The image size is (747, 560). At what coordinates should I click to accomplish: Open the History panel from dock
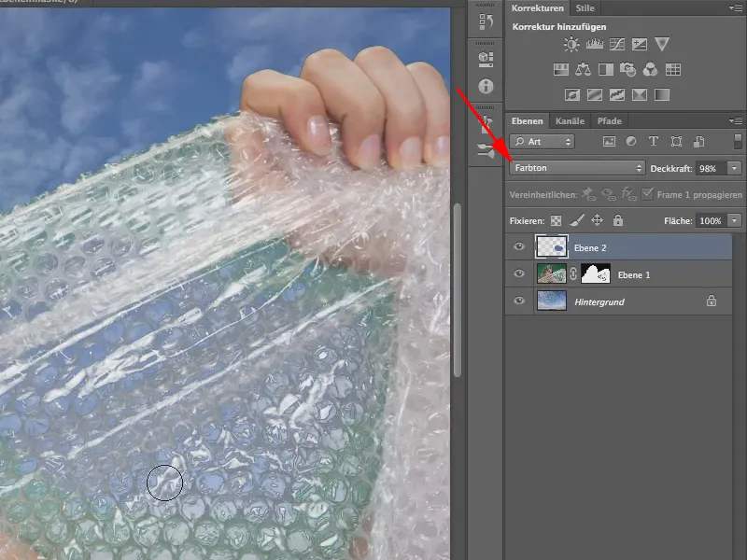[x=486, y=21]
